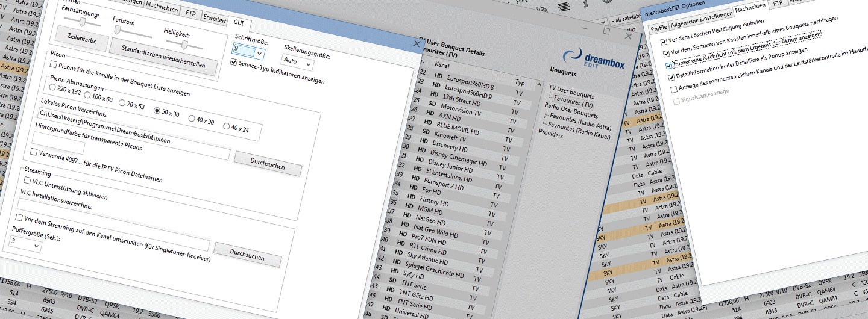The height and width of the screenshot is (319, 868).
Task: Enable Picons in Bouquet Liste checkbox
Action: (54, 64)
